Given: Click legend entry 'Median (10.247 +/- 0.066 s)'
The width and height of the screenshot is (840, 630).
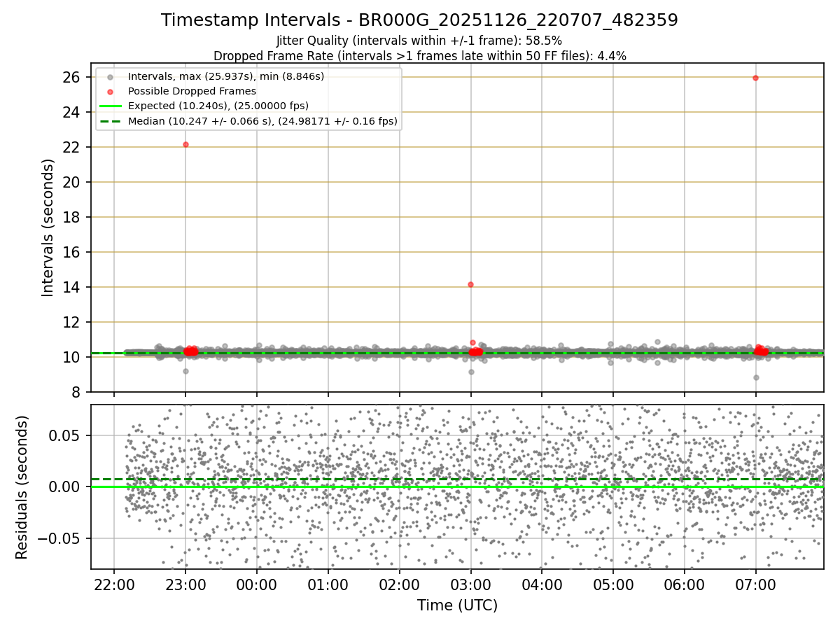Looking at the screenshot, I should coord(262,121).
